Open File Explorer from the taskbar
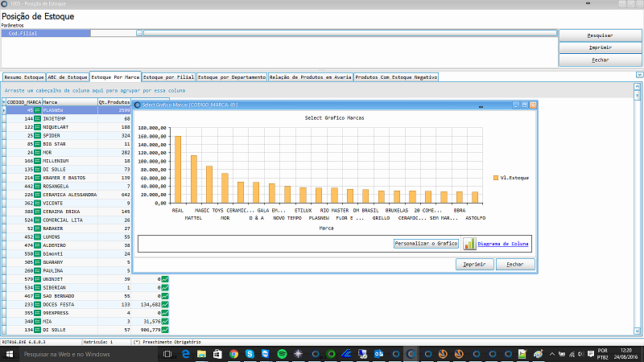 201,354
